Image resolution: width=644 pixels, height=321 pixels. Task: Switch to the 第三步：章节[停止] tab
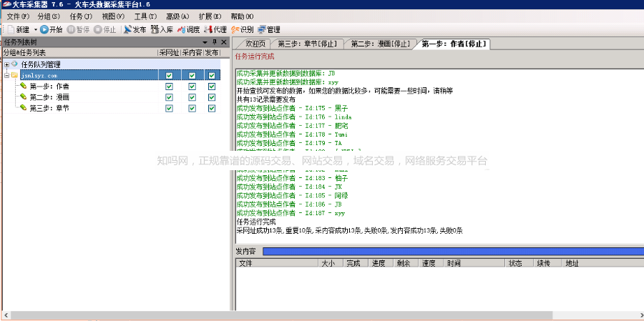(x=307, y=44)
